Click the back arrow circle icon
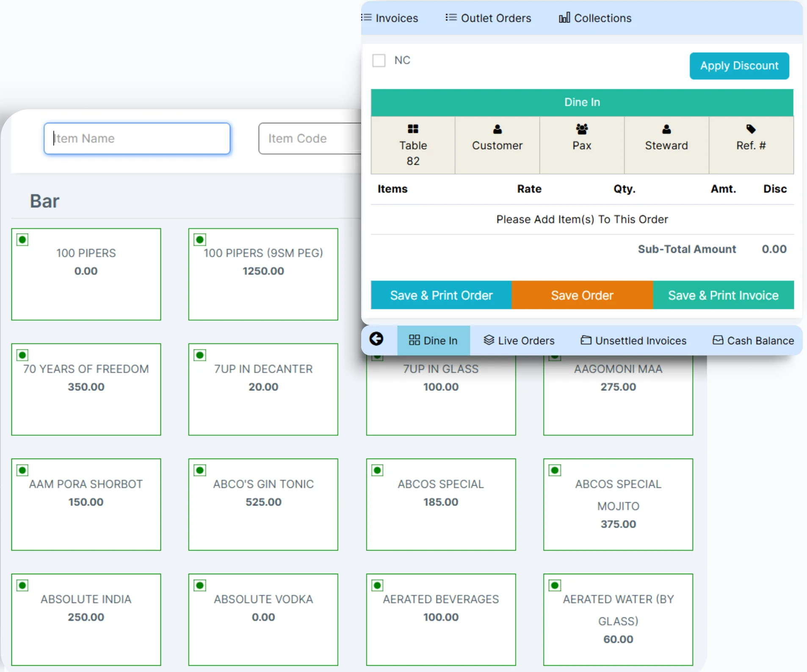The height and width of the screenshot is (672, 807). [x=376, y=339]
